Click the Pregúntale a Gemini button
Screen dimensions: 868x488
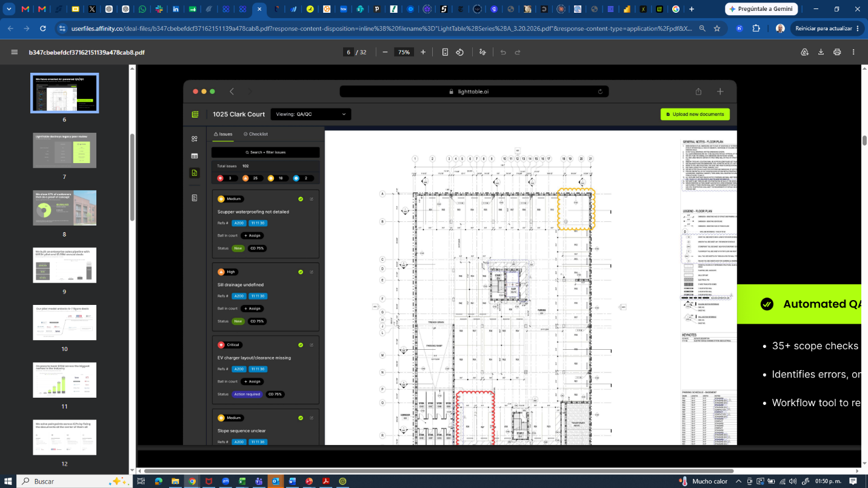point(761,9)
